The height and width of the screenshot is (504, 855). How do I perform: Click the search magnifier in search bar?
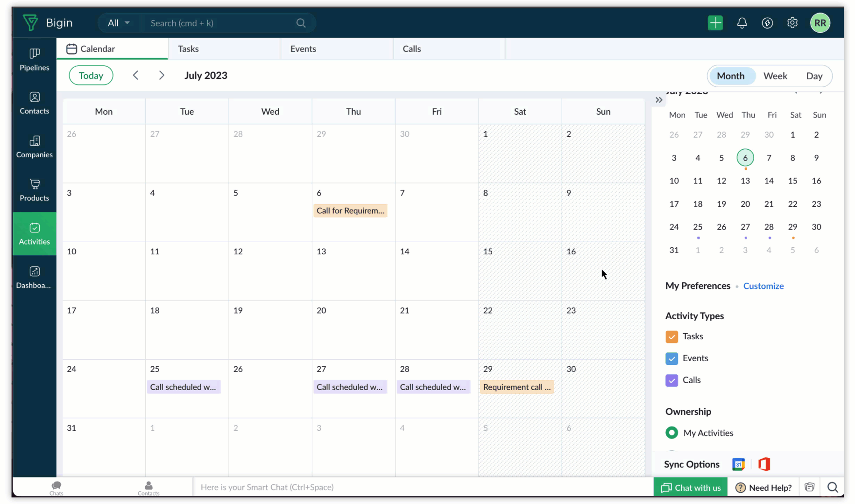[x=301, y=23]
